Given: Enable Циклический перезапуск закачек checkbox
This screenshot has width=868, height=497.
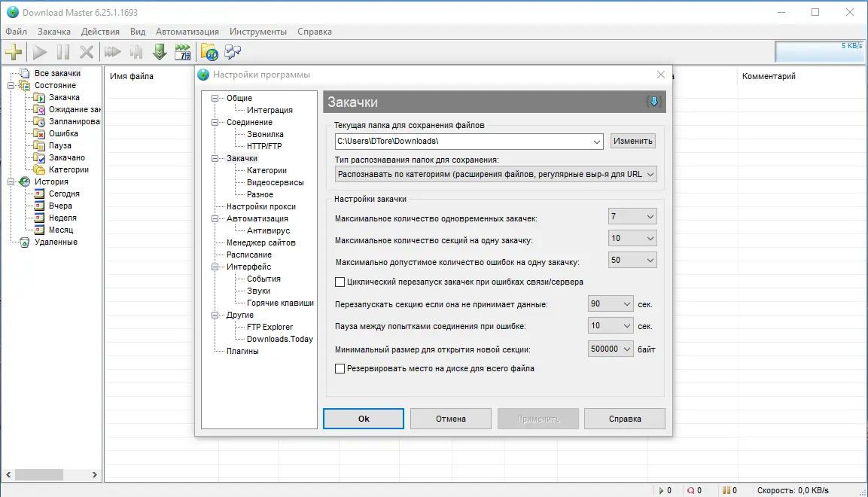Looking at the screenshot, I should 340,282.
